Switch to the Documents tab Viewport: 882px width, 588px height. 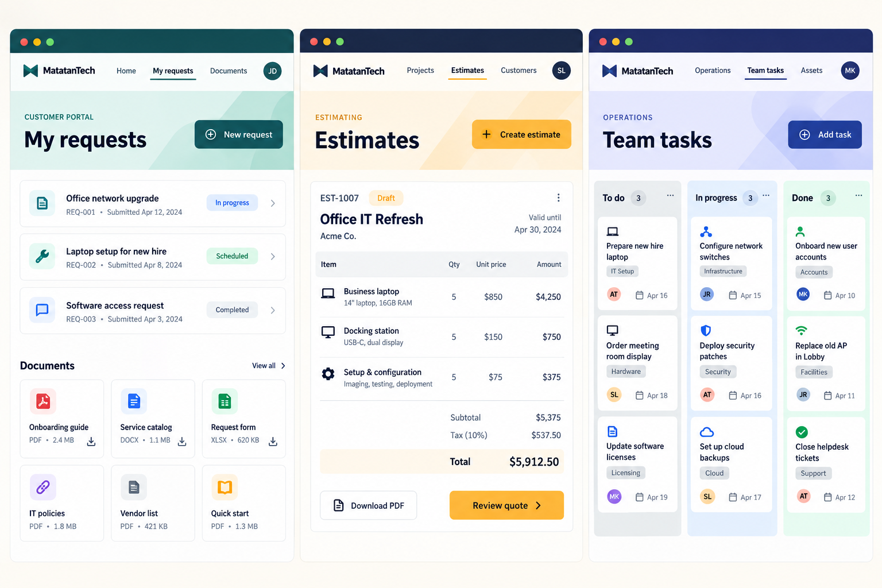(x=229, y=71)
